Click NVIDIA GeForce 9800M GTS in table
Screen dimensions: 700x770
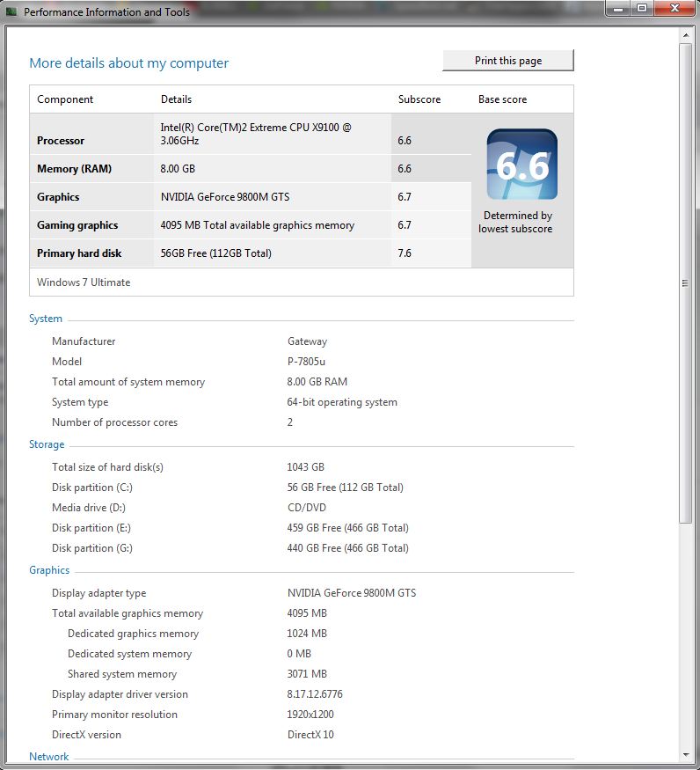click(225, 197)
